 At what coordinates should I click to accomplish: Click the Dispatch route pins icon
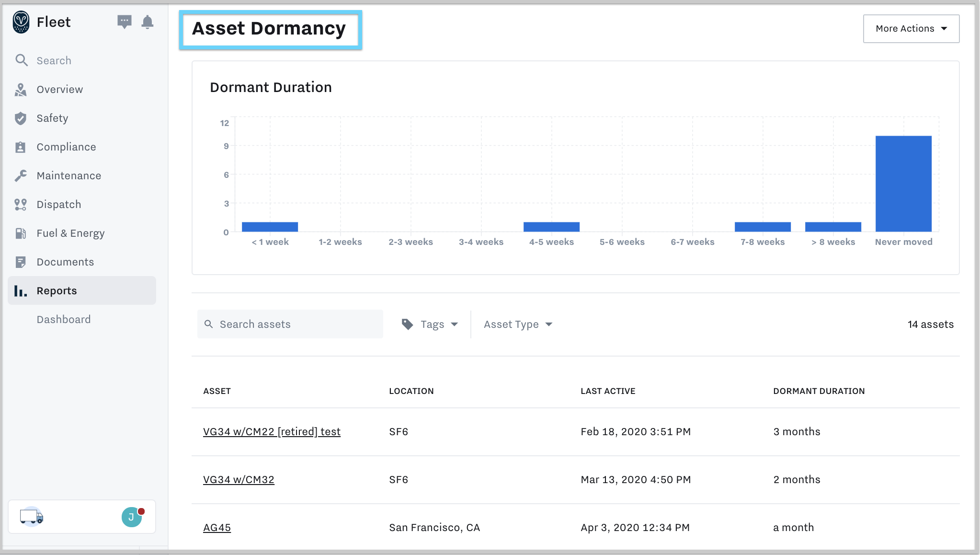[x=21, y=205]
